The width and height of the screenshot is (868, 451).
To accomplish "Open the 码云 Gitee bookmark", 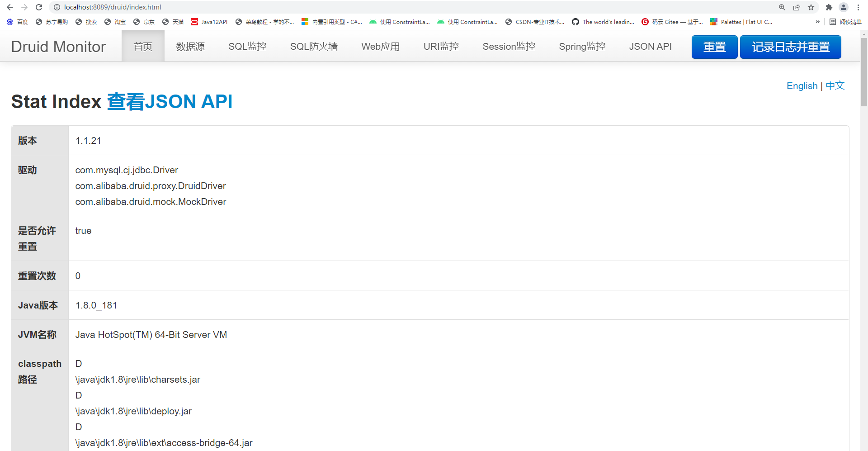I will click(672, 22).
